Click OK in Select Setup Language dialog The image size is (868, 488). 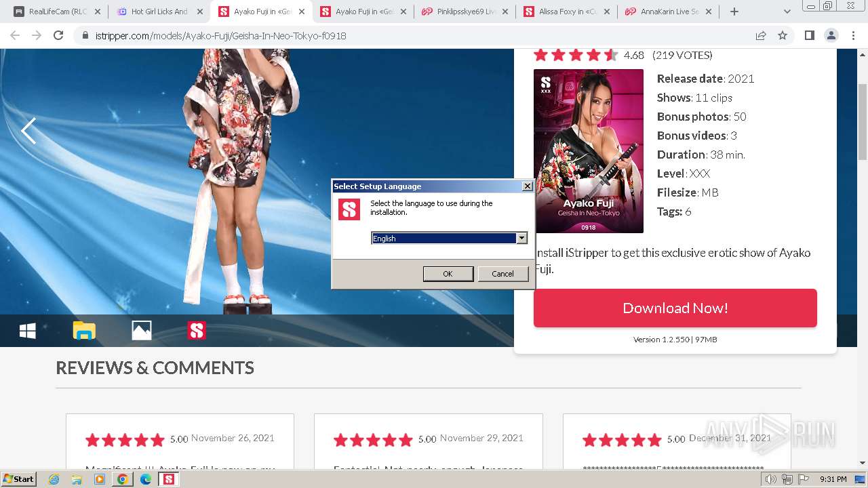pyautogui.click(x=448, y=274)
